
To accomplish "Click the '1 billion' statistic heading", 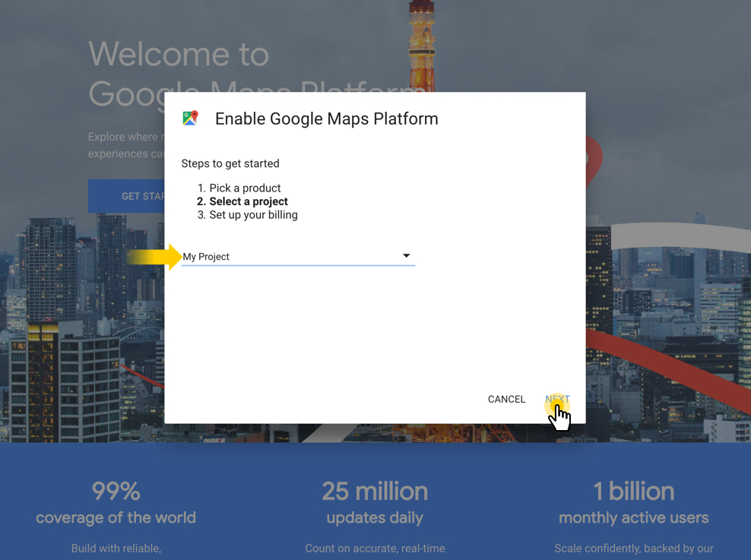I will (x=634, y=491).
